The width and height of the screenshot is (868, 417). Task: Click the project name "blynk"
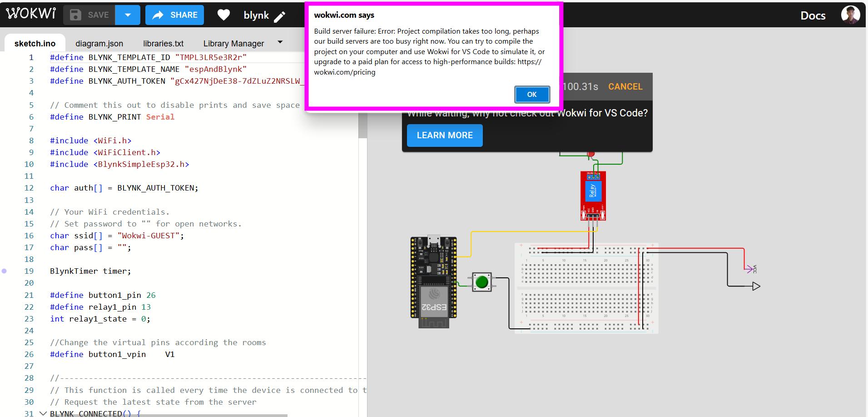pos(256,15)
